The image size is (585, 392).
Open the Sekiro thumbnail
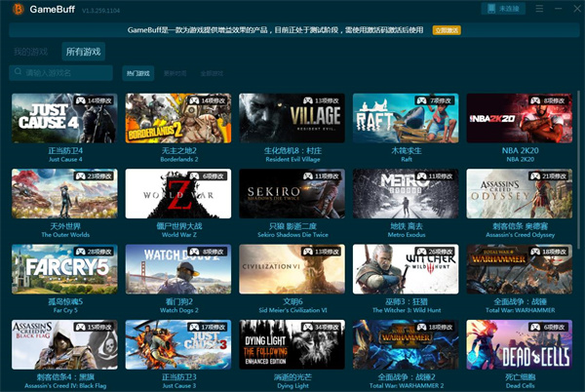click(292, 194)
